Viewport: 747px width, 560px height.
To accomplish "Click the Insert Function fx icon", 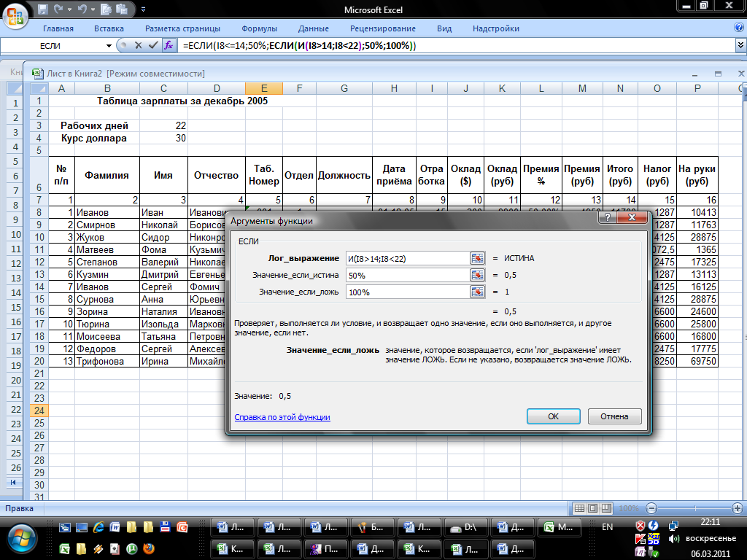I will click(x=169, y=45).
